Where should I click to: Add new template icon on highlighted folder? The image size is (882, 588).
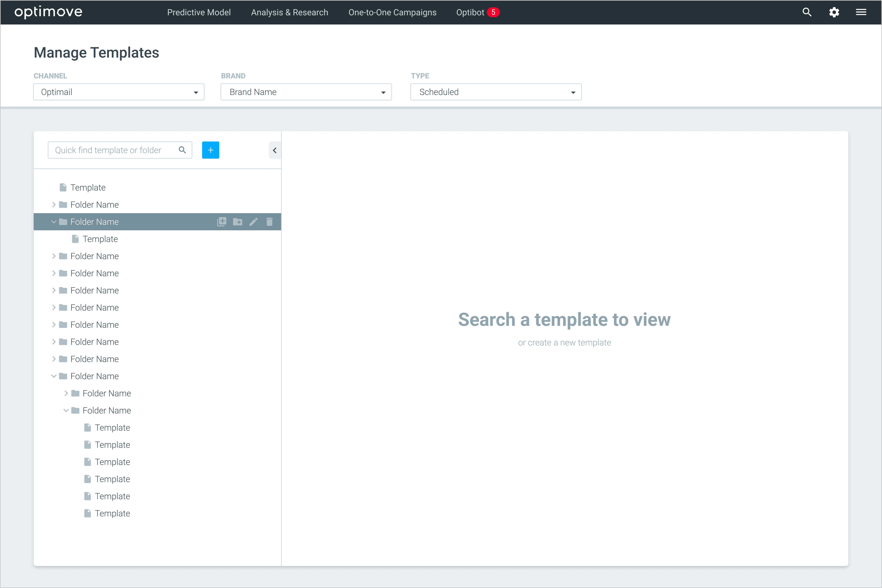(222, 222)
